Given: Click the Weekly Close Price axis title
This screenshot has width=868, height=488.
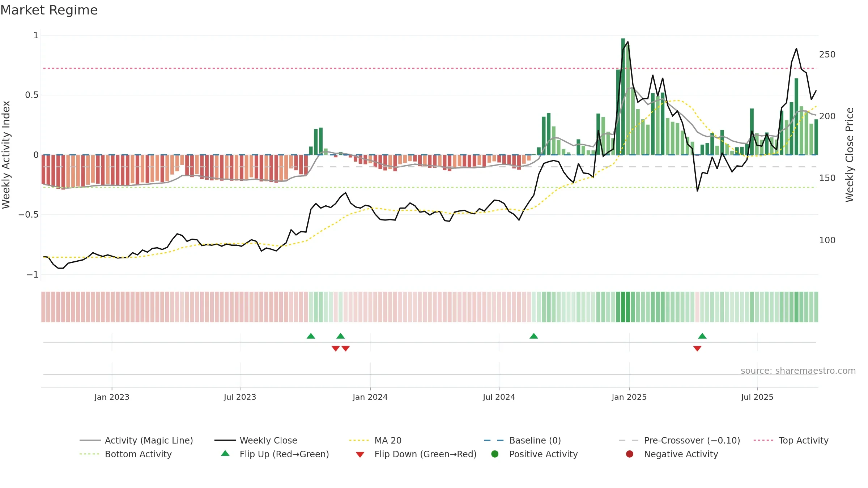Looking at the screenshot, I should [849, 155].
